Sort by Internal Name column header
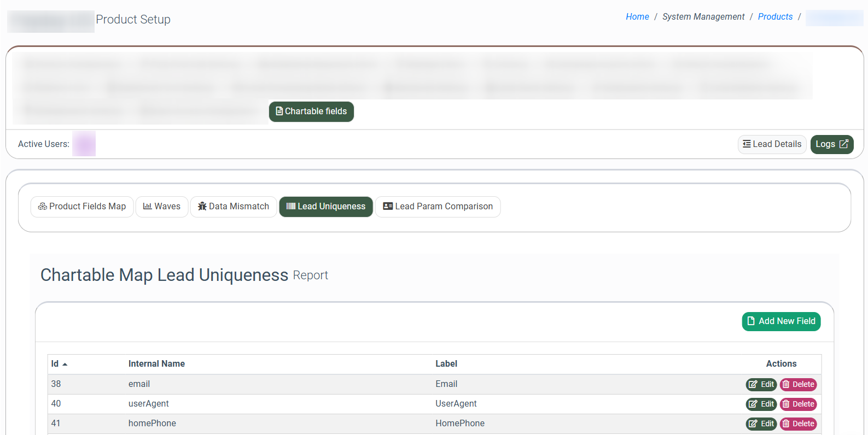Viewport: 868px width, 435px height. [156, 364]
